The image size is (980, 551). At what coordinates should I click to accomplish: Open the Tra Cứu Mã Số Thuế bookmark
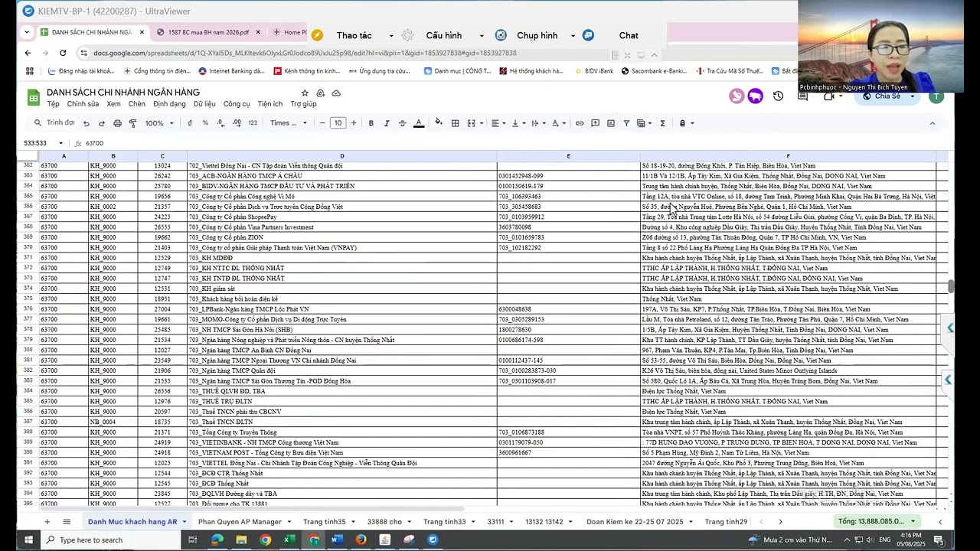729,71
